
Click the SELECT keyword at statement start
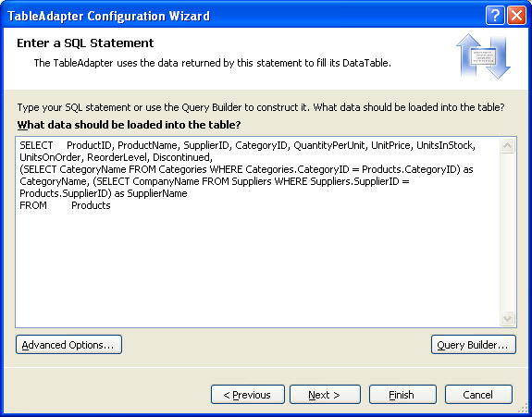coord(36,145)
